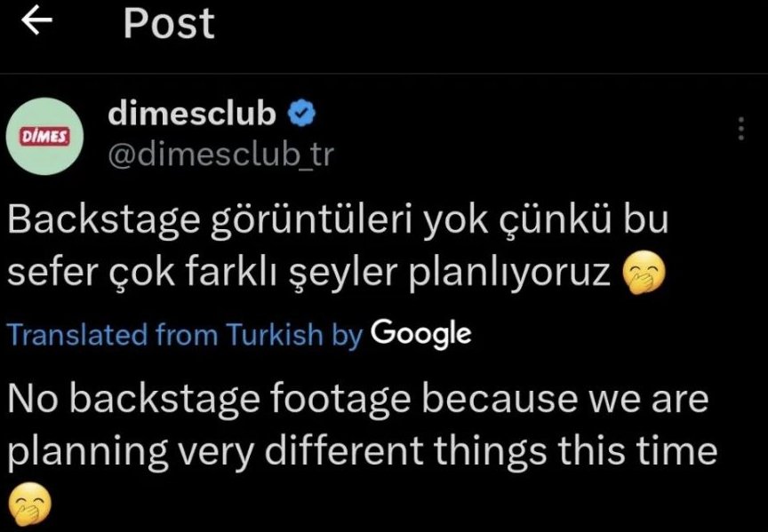Click the blue verified badge
The width and height of the screenshot is (768, 532).
301,114
